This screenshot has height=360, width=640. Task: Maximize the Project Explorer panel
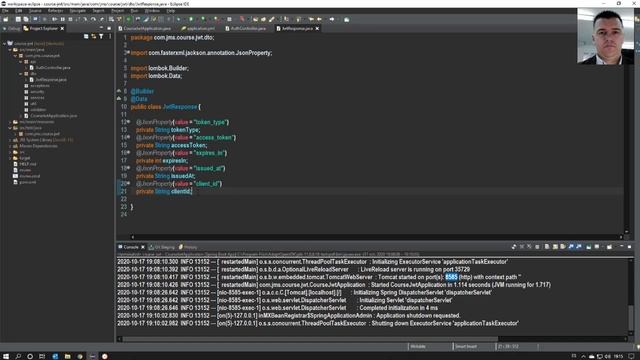pyautogui.click(x=109, y=28)
